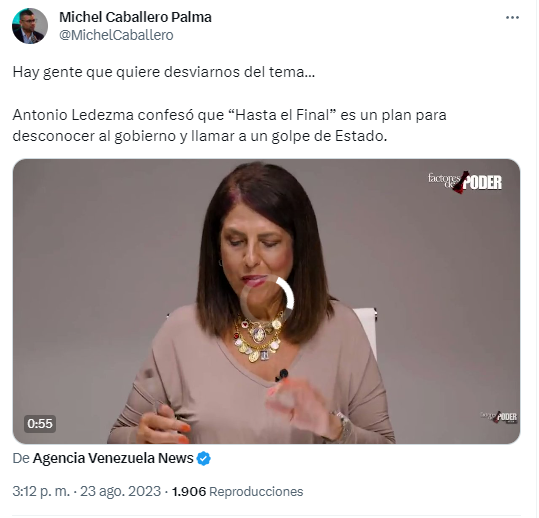Click Michel Caballero's profile avatar
Screen dimensions: 539x518
tap(30, 26)
